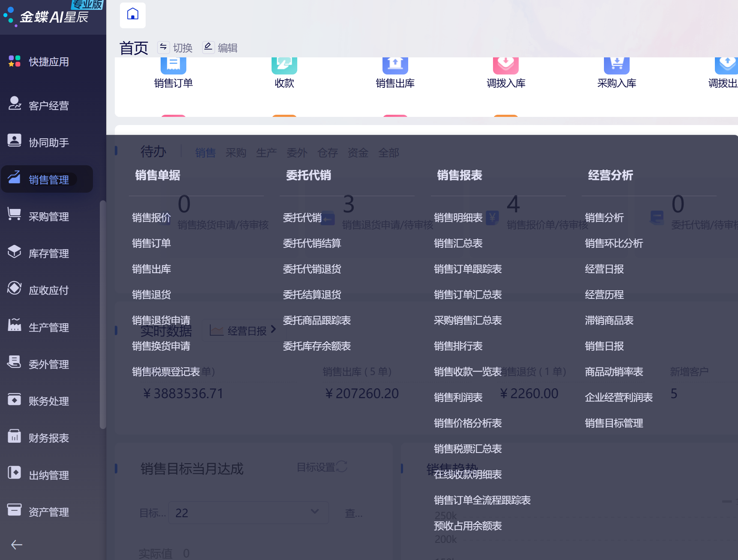Open 销售价格分析表 report entry
The width and height of the screenshot is (738, 560).
[x=468, y=423]
